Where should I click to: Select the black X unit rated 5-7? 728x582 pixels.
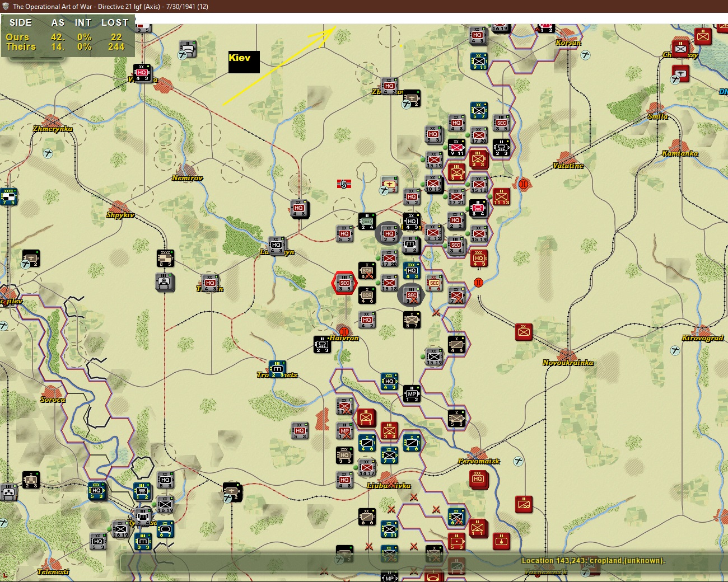tap(412, 320)
